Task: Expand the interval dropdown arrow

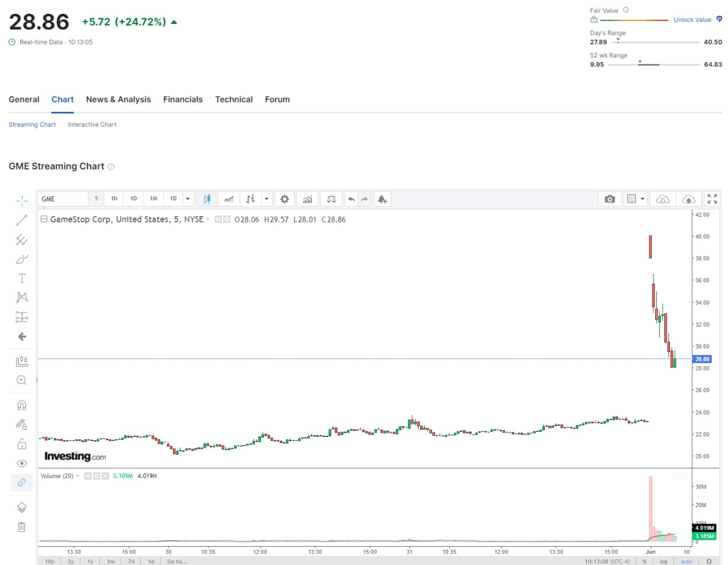Action: tap(188, 199)
